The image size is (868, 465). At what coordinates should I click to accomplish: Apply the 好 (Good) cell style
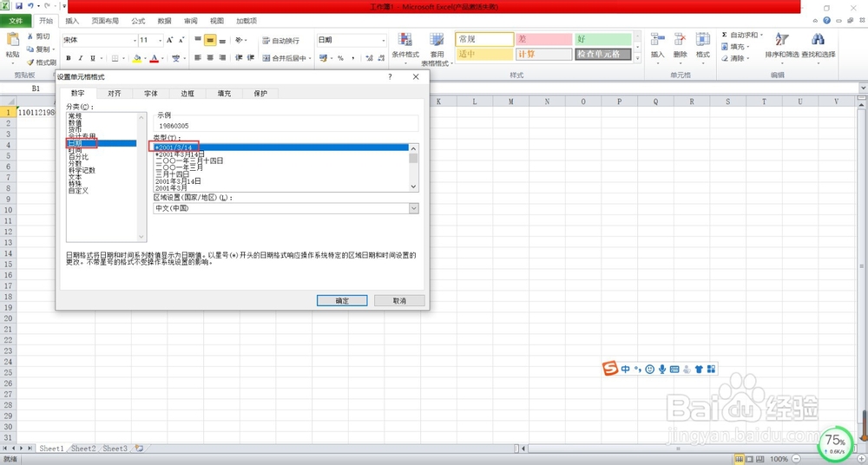(603, 39)
